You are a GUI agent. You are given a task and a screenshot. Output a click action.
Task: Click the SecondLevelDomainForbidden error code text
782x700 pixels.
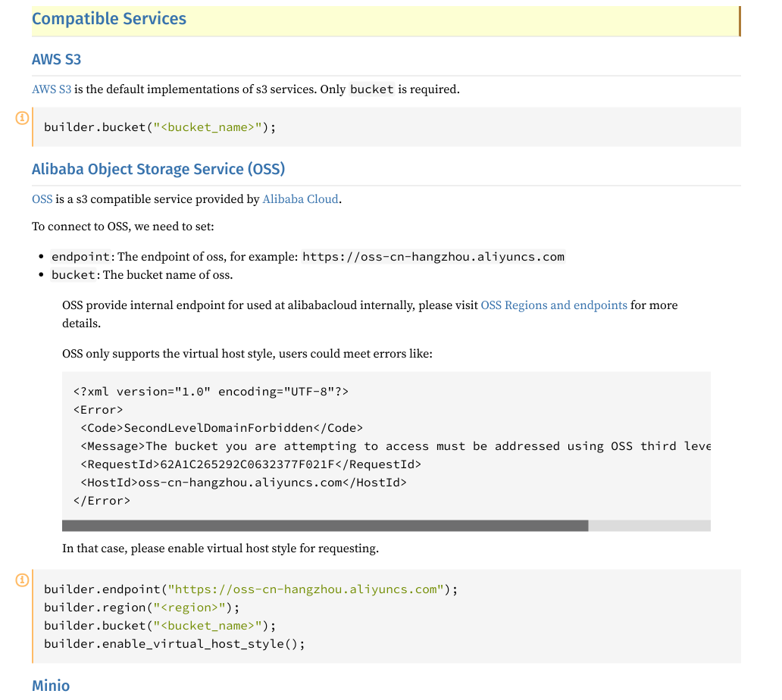(218, 428)
